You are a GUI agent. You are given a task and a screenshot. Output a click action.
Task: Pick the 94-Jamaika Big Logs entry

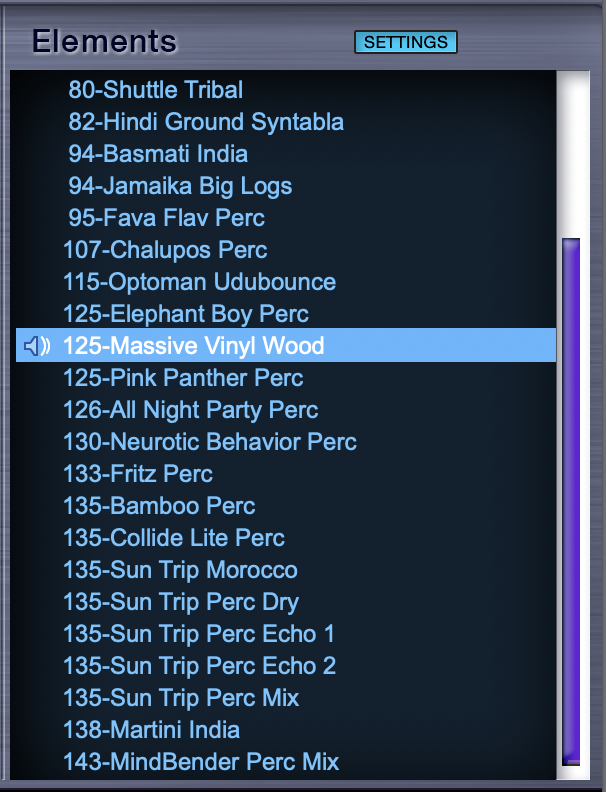point(180,186)
